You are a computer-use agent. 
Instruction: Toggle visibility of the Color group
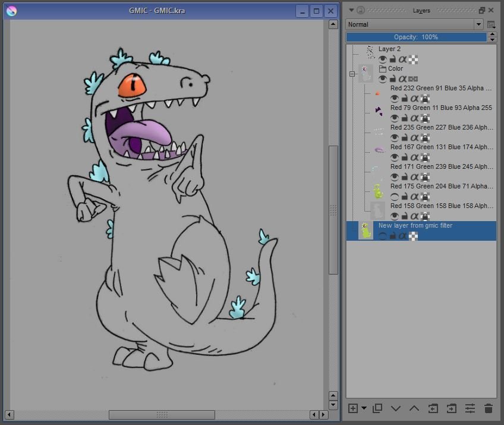click(383, 79)
